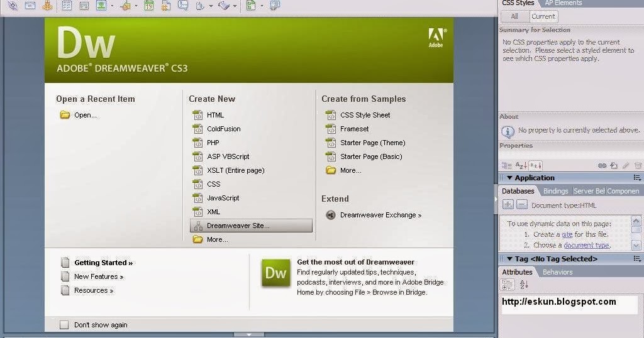644x338 pixels.
Task: Click the panel dock collapse handle
Action: (x=496, y=199)
